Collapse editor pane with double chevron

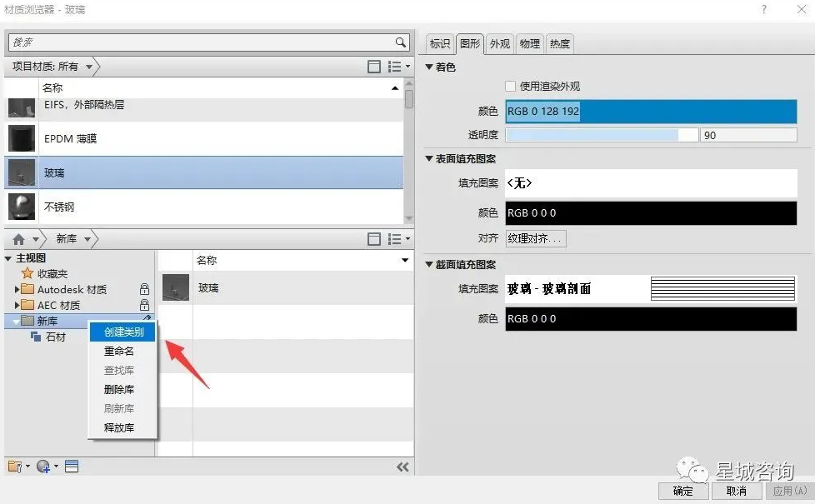click(x=402, y=467)
